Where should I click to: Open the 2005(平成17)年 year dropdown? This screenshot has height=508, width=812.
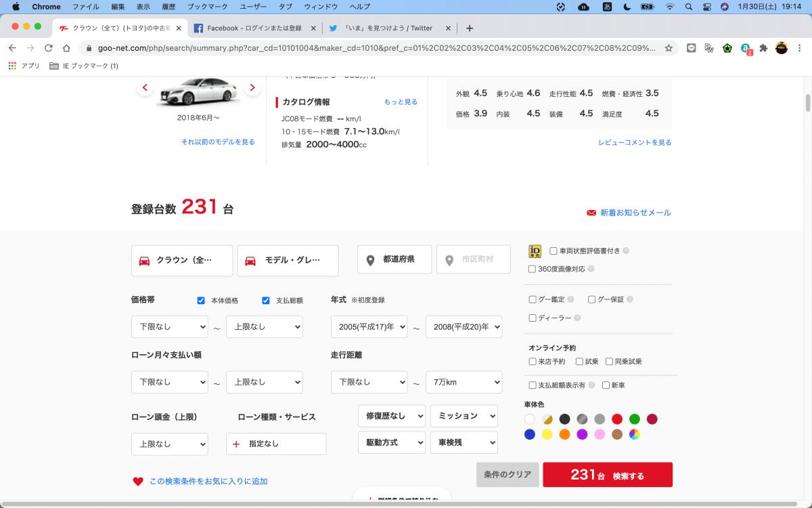pos(369,326)
